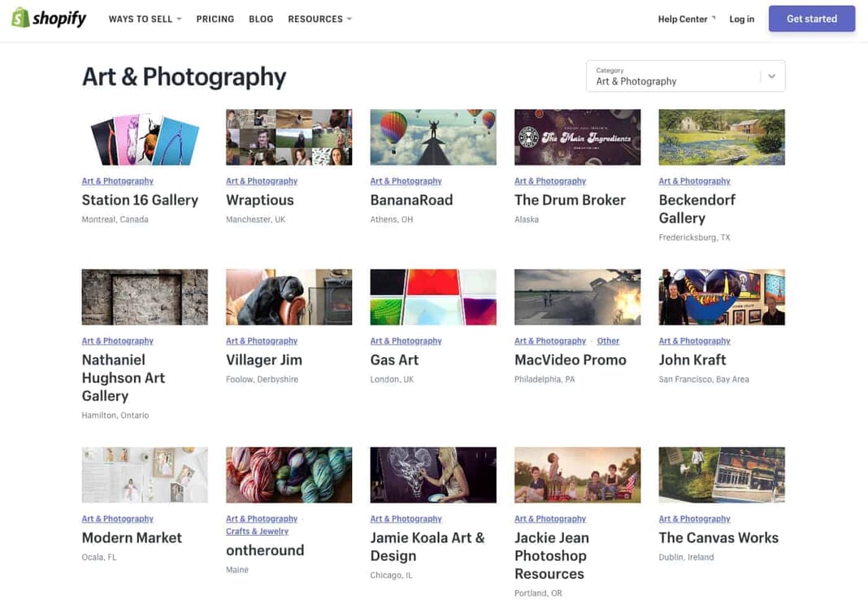Open Station 16 Gallery thumbnail image
This screenshot has height=613, width=868.
point(145,137)
